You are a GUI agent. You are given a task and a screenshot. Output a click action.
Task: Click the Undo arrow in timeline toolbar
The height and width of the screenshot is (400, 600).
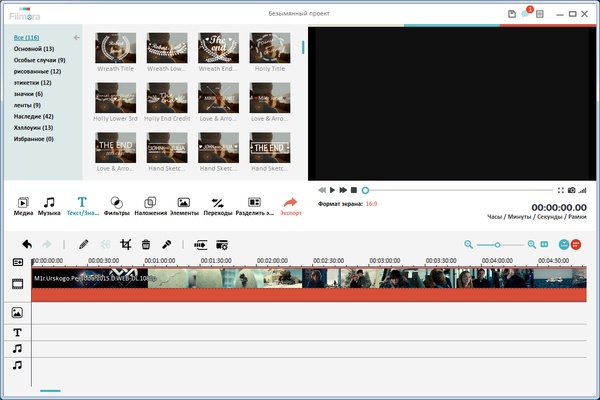coord(27,243)
